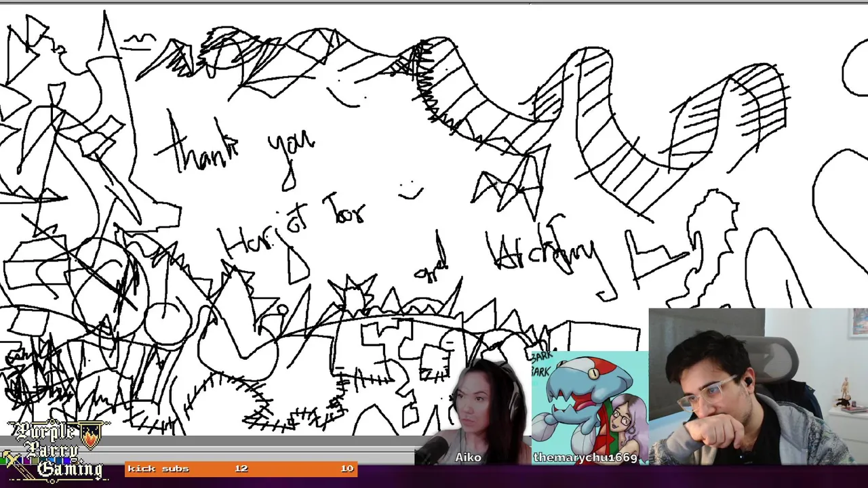This screenshot has width=868, height=488.
Task: Click the drawn smiley face on canvas
Action: (x=410, y=190)
